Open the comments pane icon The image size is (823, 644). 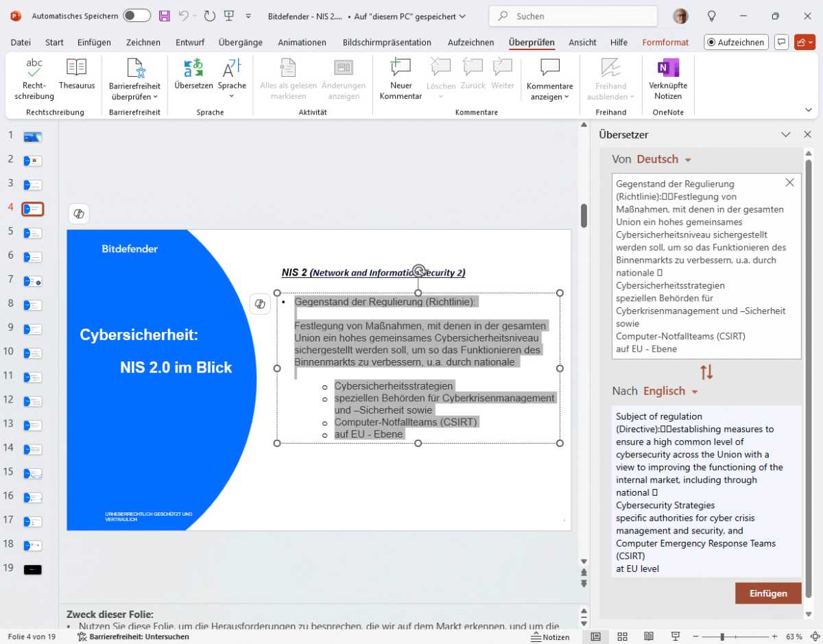(780, 42)
